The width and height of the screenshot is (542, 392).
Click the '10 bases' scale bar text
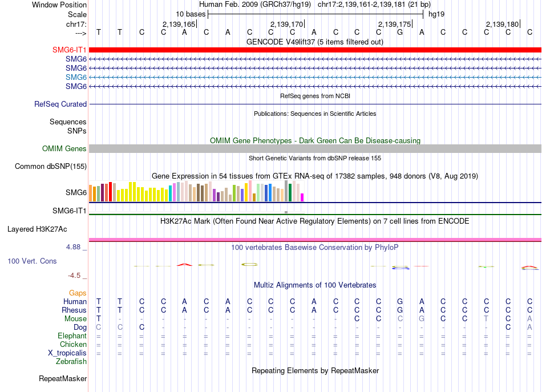click(x=191, y=14)
